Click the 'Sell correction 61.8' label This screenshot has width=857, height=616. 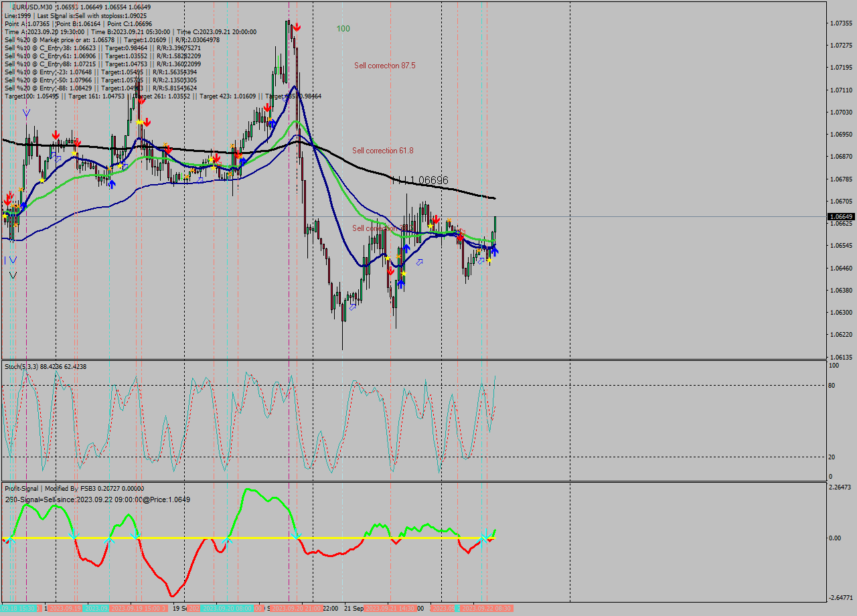(382, 151)
